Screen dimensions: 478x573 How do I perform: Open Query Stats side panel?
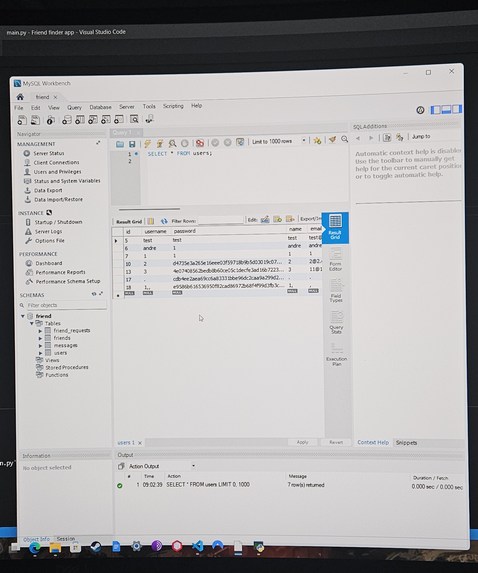[336, 322]
